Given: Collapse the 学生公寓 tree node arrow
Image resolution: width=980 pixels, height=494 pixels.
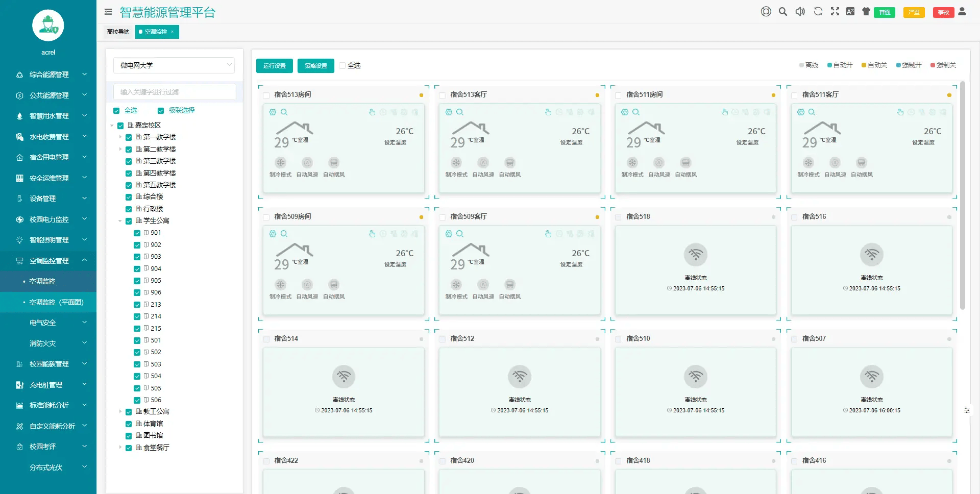Looking at the screenshot, I should click(120, 221).
